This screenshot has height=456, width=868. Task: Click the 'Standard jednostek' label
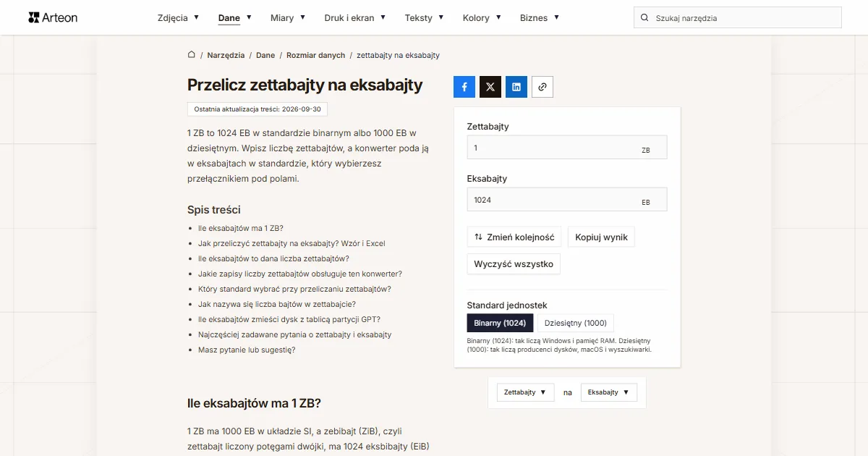click(x=507, y=305)
